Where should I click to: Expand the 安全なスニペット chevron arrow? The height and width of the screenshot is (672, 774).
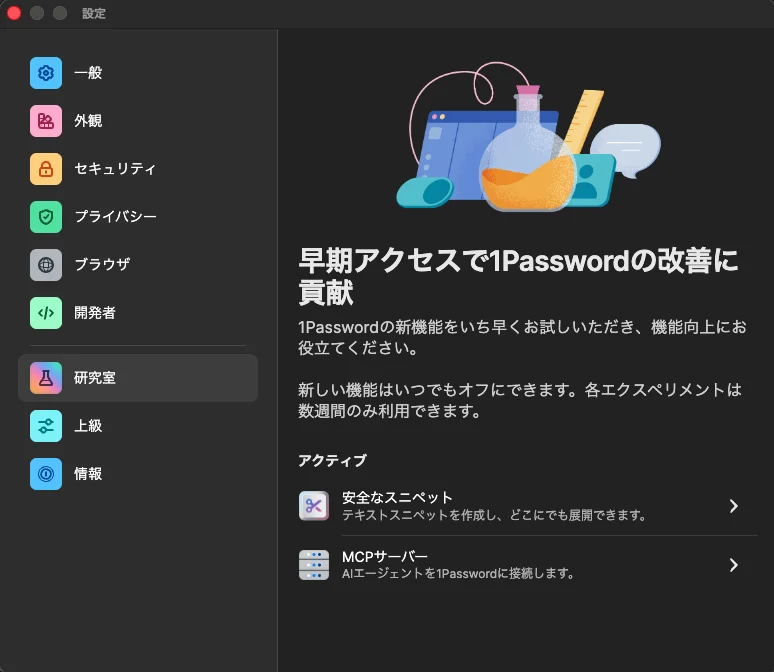[734, 506]
